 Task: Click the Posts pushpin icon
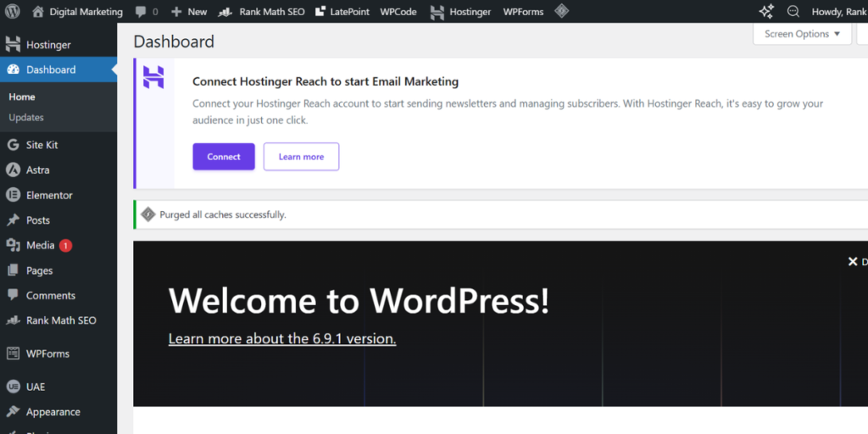pos(13,220)
